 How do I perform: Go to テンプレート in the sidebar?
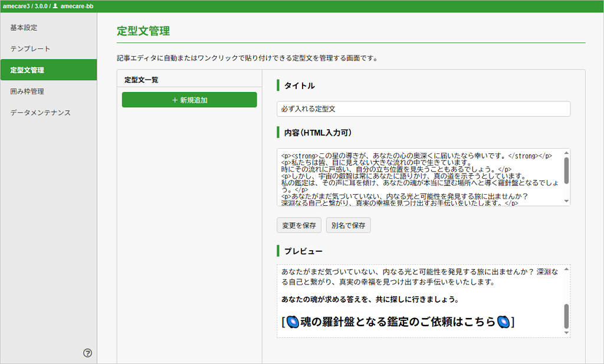coord(30,49)
